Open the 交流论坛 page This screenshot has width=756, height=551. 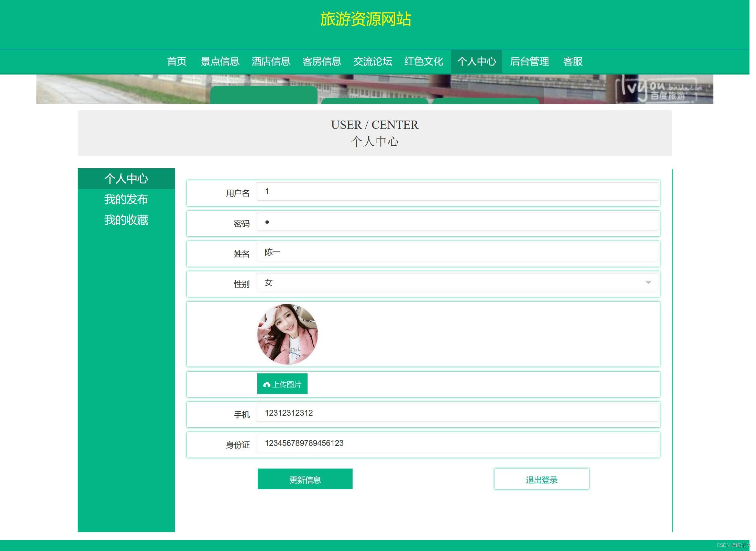373,61
